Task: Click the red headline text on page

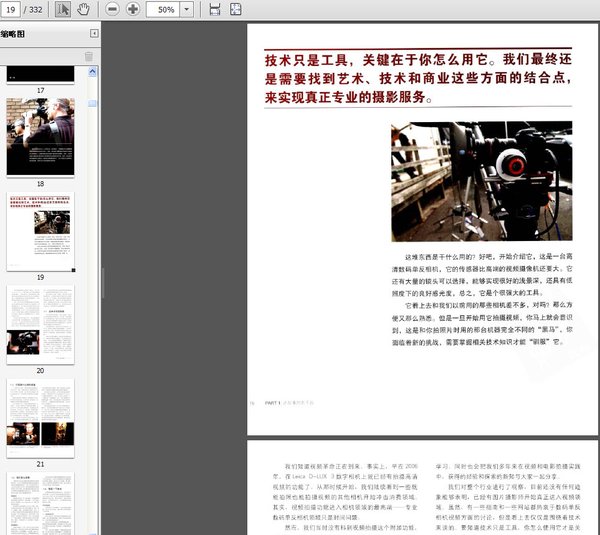Action: [418, 78]
